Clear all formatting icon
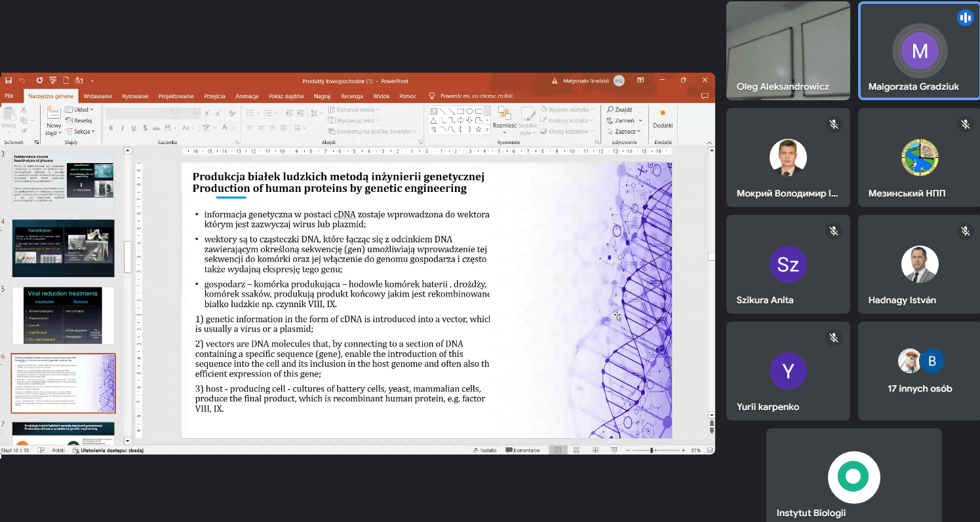 pos(231,113)
